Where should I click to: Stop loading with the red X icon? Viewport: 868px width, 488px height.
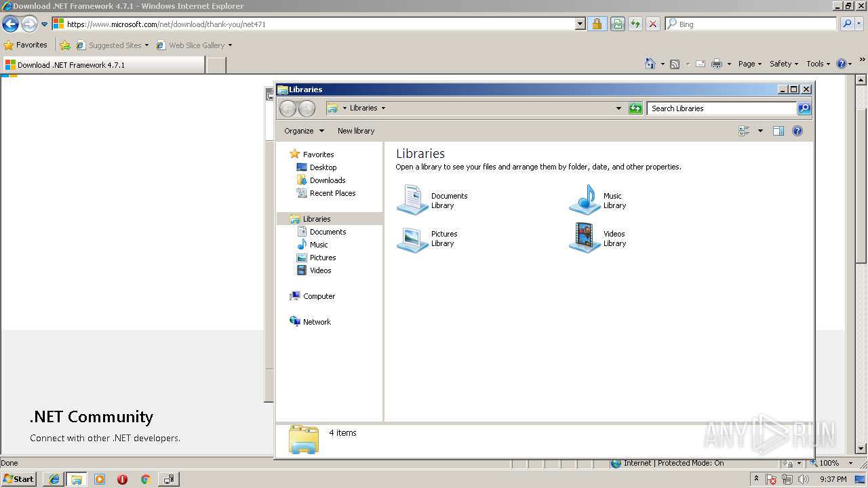coord(653,24)
